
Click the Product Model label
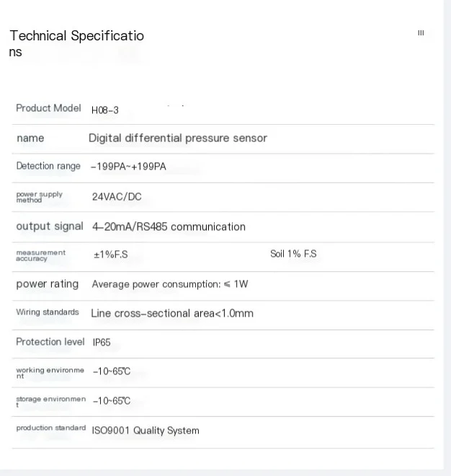(48, 108)
